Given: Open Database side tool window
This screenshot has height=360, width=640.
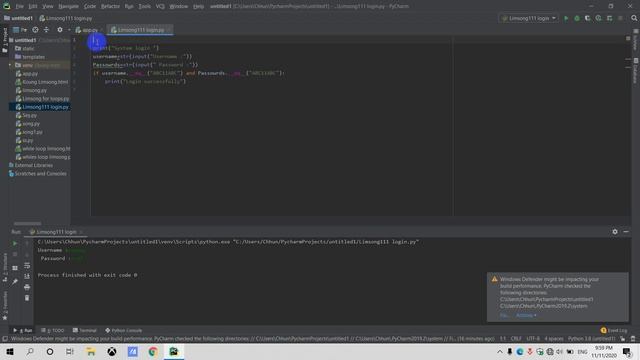Looking at the screenshot, I should coord(636,70).
